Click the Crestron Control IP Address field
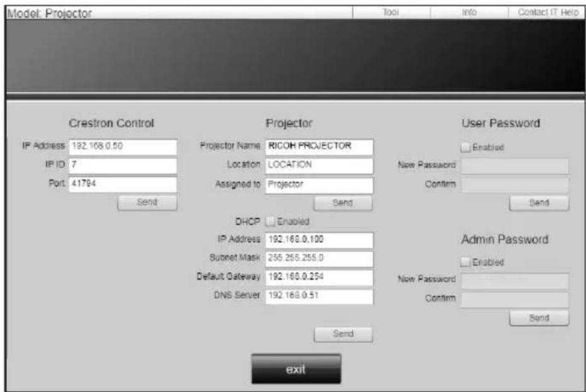The height and width of the screenshot is (392, 586). coord(123,147)
